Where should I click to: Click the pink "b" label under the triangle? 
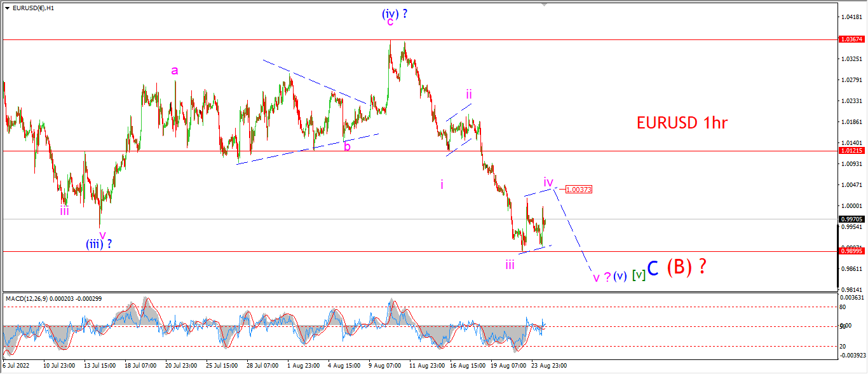point(347,146)
